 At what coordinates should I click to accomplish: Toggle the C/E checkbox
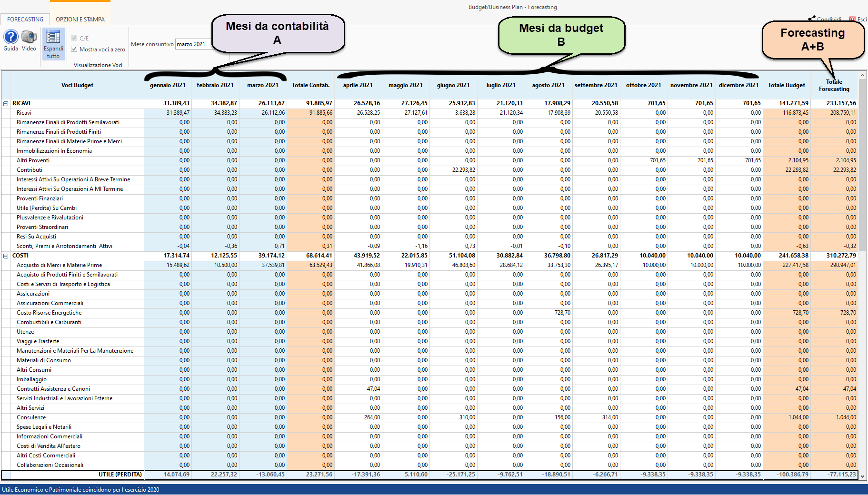coord(74,38)
